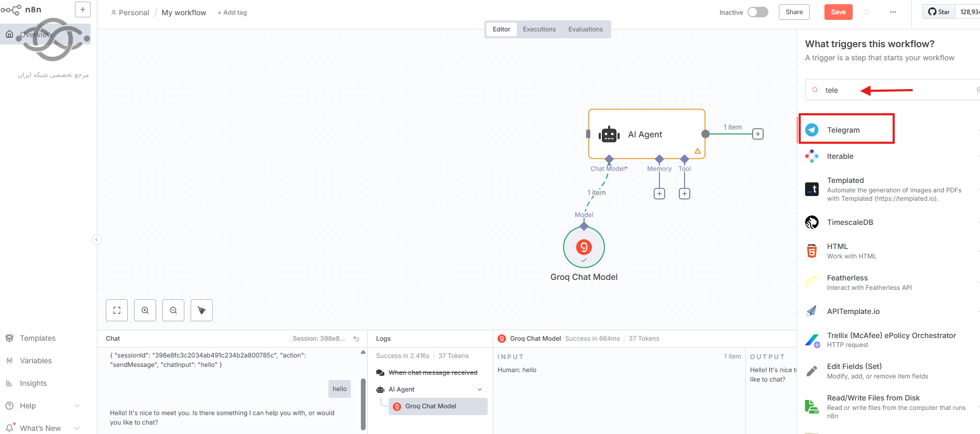The height and width of the screenshot is (434, 980).
Task: Click the zoom out canvas button
Action: (173, 310)
